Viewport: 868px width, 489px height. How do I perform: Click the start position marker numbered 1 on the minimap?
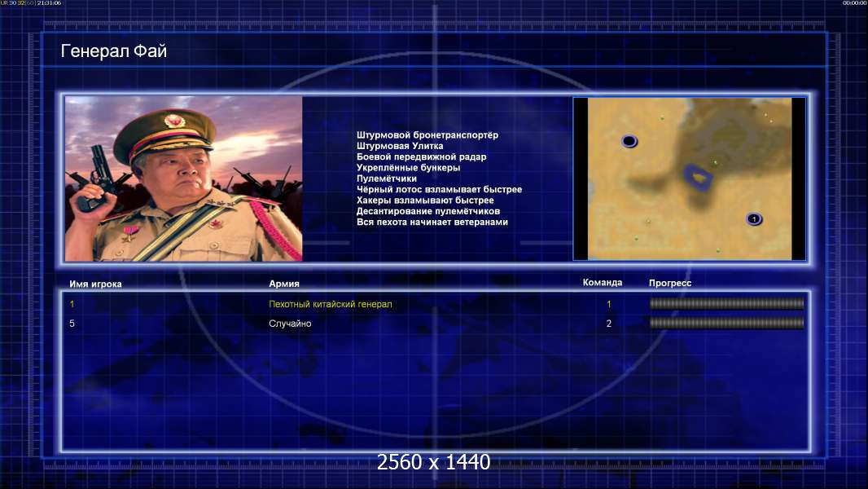(x=753, y=218)
